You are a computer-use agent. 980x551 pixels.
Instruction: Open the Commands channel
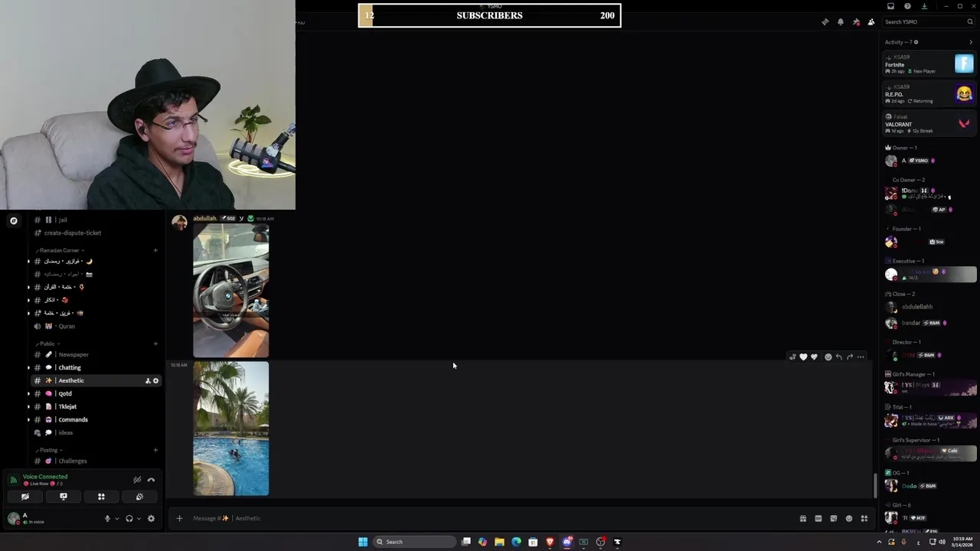click(95, 419)
